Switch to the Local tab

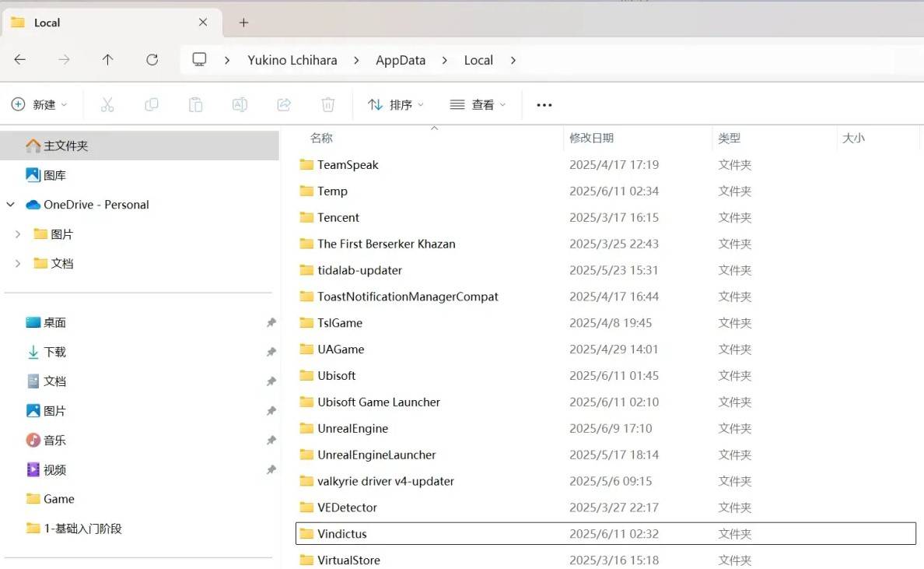click(x=112, y=23)
